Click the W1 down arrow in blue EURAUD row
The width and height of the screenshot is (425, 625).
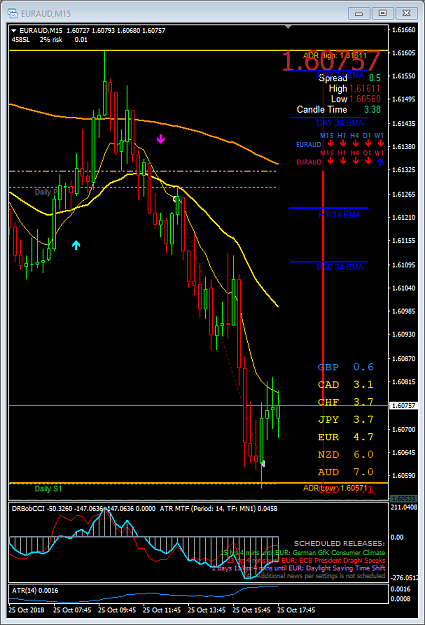point(381,143)
